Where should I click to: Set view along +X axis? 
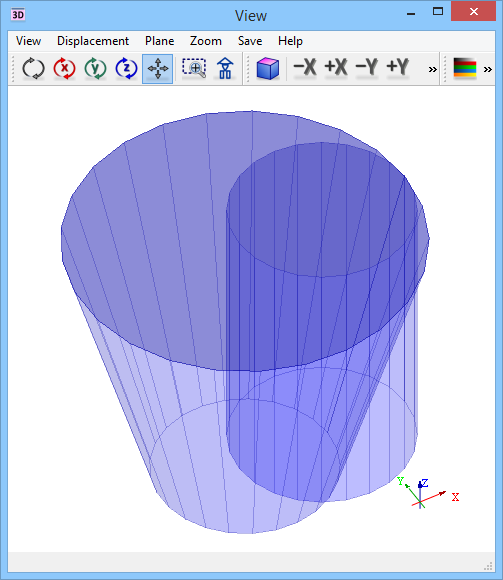336,68
